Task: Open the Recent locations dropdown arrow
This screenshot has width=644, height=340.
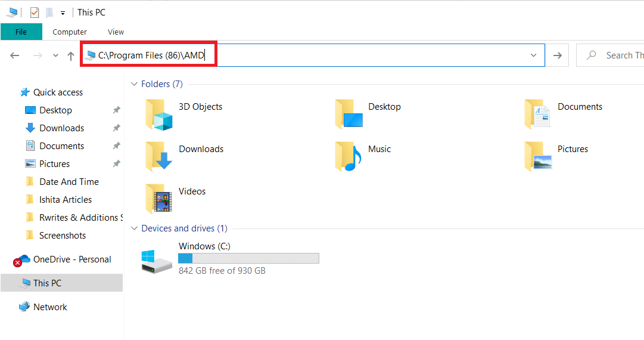Action: (x=55, y=55)
